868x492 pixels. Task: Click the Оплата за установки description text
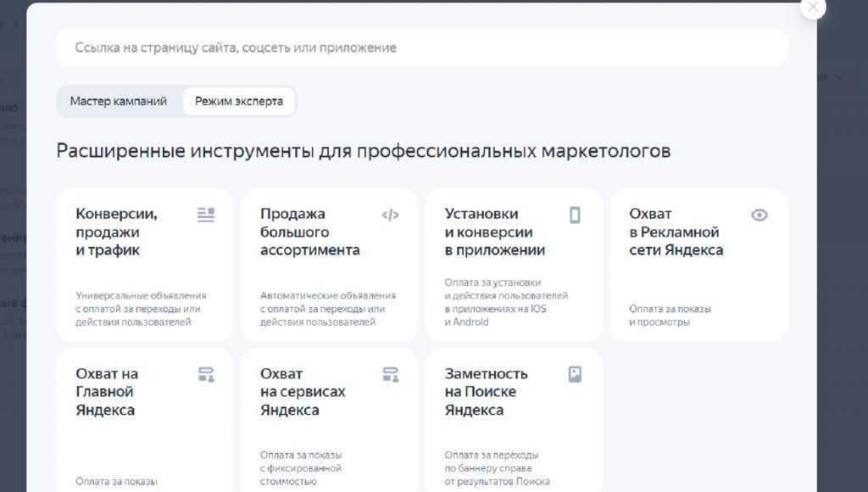[506, 302]
